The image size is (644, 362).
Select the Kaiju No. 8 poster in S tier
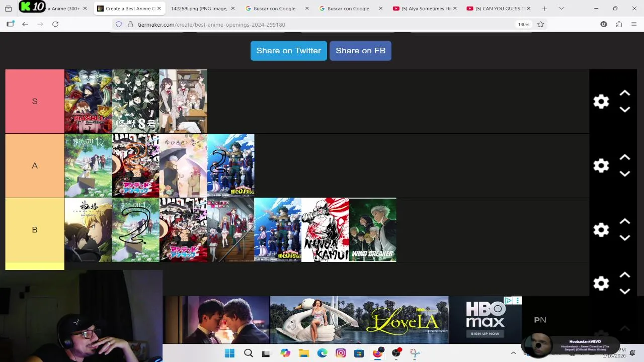coord(135,101)
